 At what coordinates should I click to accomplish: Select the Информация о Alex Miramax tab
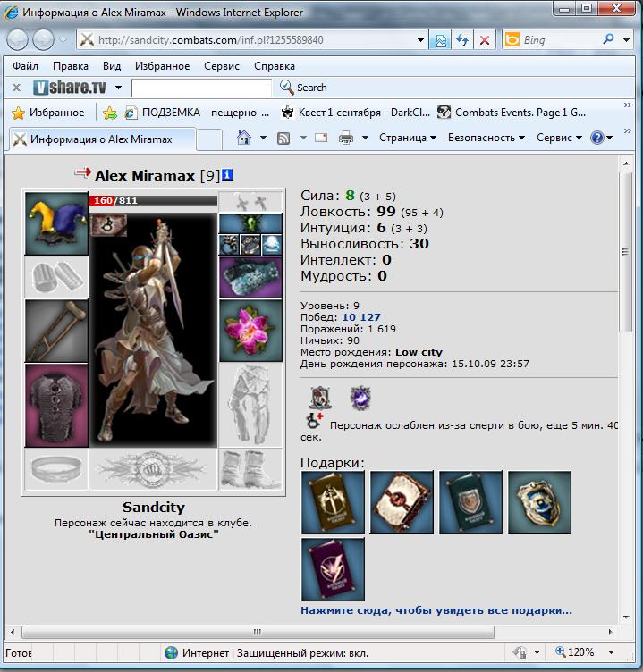[102, 139]
